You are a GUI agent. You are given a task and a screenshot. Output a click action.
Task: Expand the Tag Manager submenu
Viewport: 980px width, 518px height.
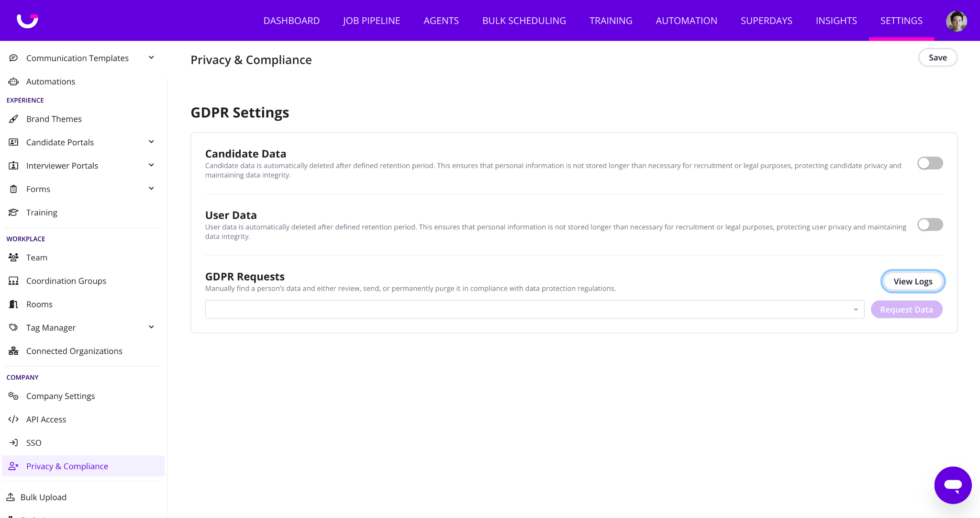pyautogui.click(x=151, y=327)
